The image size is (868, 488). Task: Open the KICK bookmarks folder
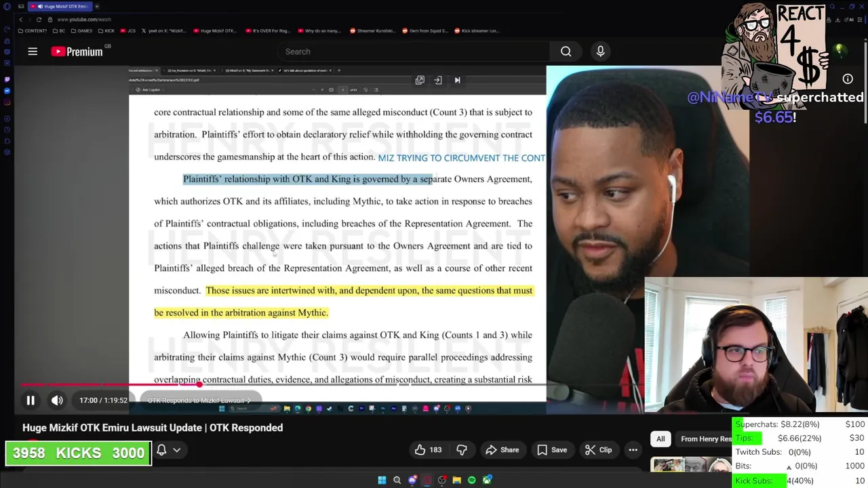(x=106, y=30)
